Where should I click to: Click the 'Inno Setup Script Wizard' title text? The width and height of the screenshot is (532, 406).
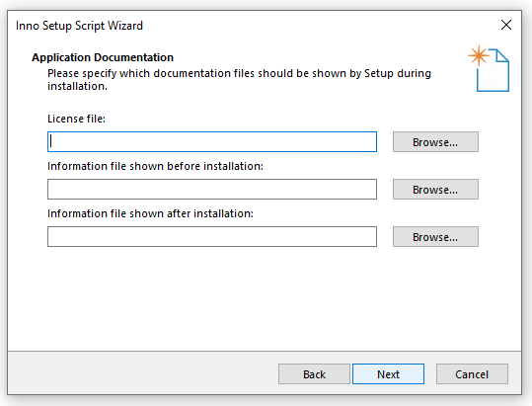[x=79, y=26]
